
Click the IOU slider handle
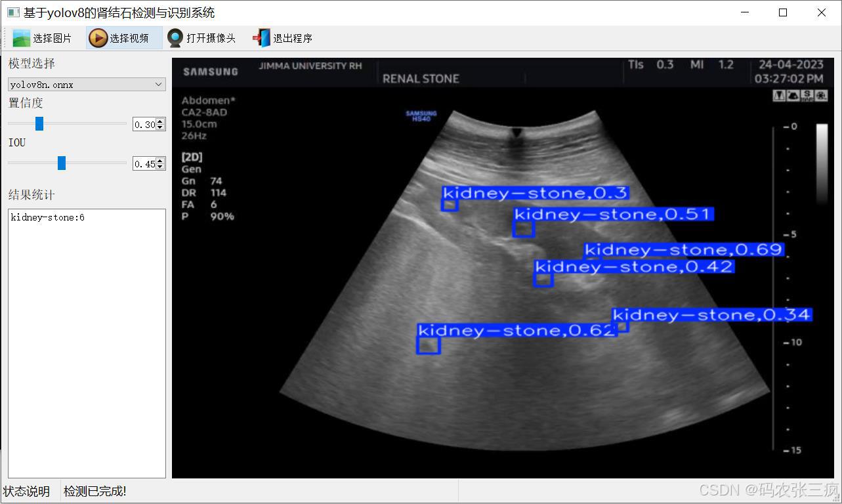coord(62,163)
